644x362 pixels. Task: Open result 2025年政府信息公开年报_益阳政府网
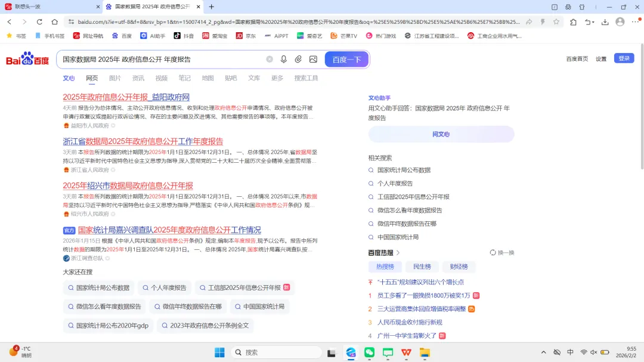tap(126, 97)
